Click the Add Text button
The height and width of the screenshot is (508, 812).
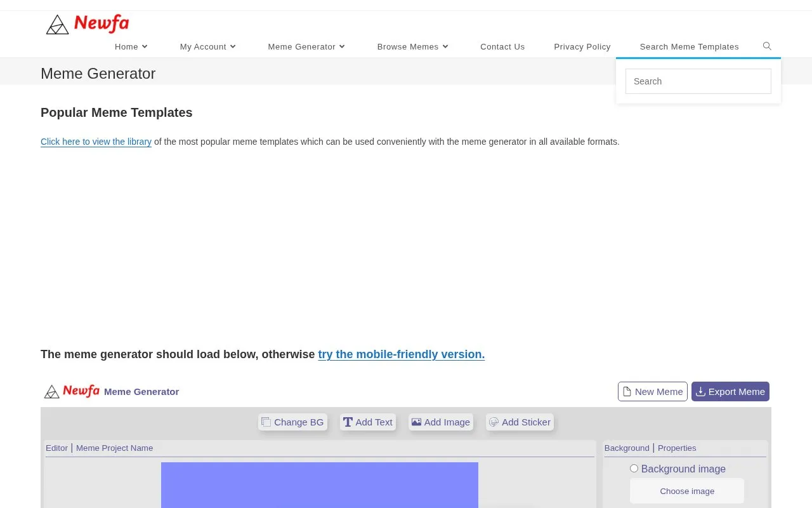point(368,422)
